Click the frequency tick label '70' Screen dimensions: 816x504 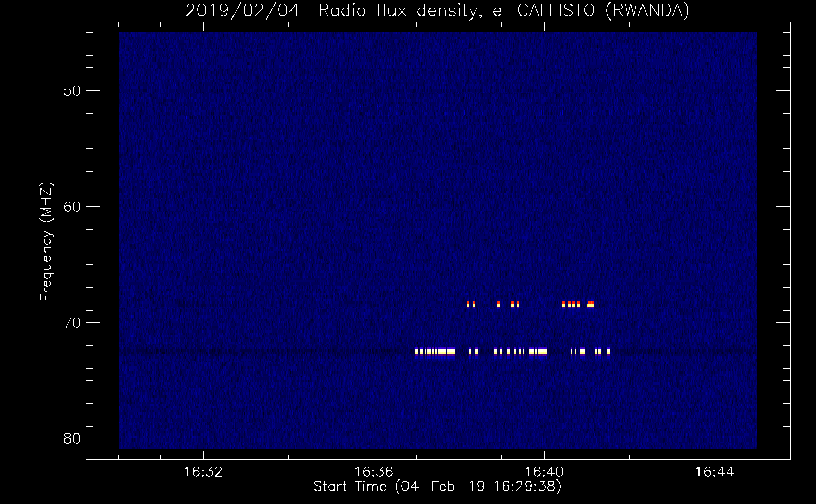72,323
